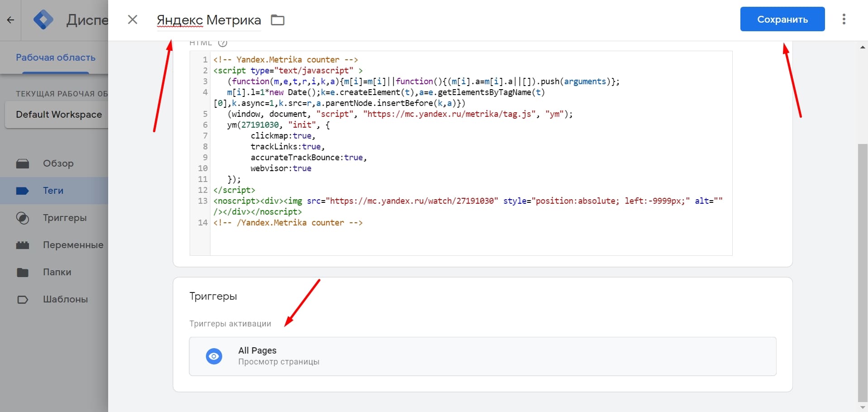The width and height of the screenshot is (868, 412).
Task: Click the All Pages trigger eye icon
Action: [x=214, y=356]
